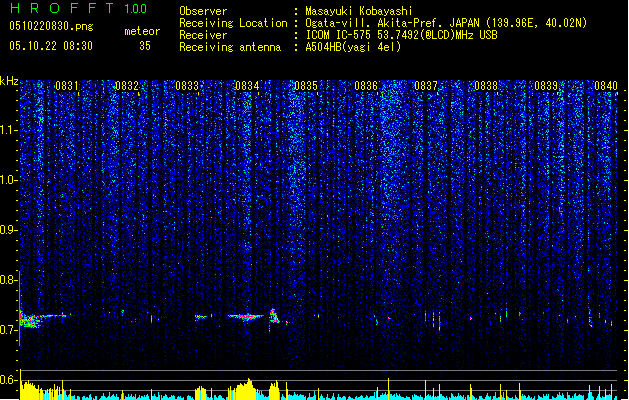The image size is (629, 400).
Task: Click the red echo blob just before 0835
Action: click(x=274, y=317)
